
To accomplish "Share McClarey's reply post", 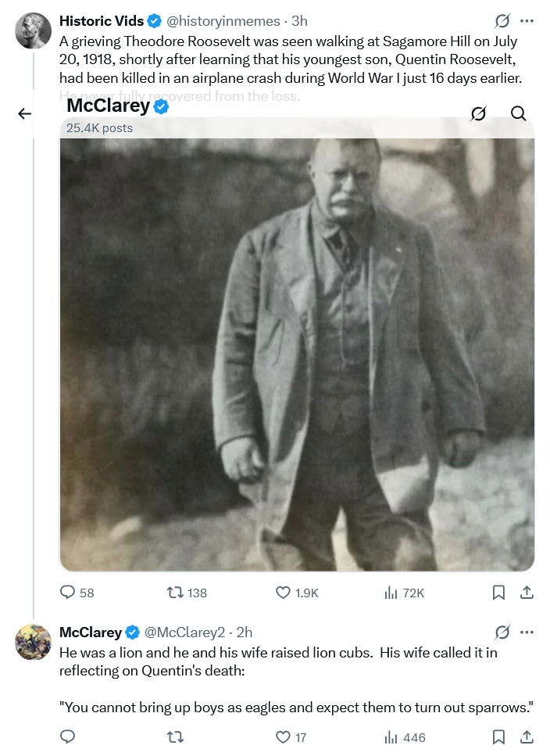I will [x=527, y=736].
